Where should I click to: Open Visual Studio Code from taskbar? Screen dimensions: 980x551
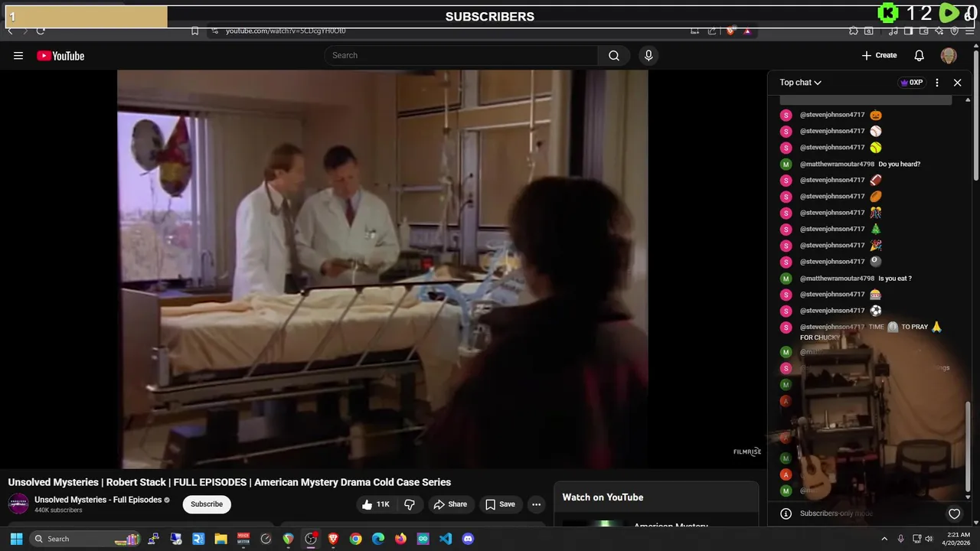coord(446,539)
